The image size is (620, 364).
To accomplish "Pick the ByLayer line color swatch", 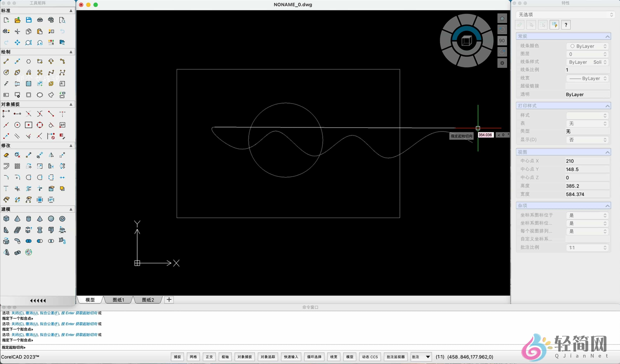I will (573, 46).
